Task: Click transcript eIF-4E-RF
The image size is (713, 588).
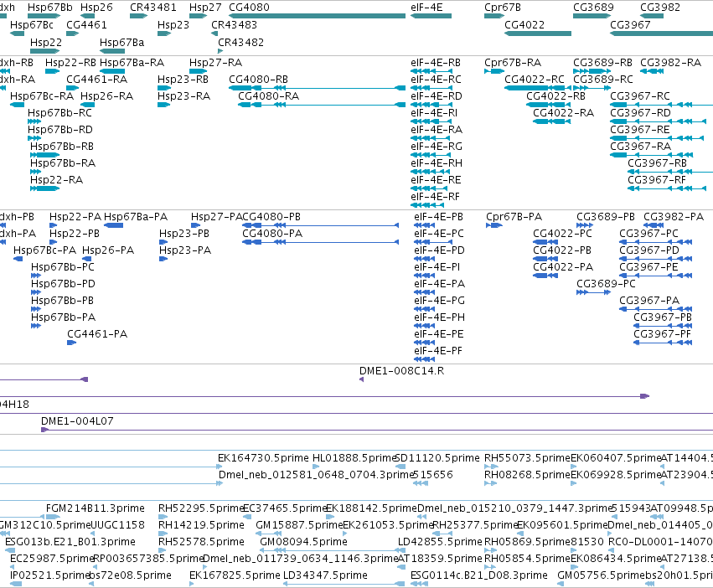Action: coord(435,197)
